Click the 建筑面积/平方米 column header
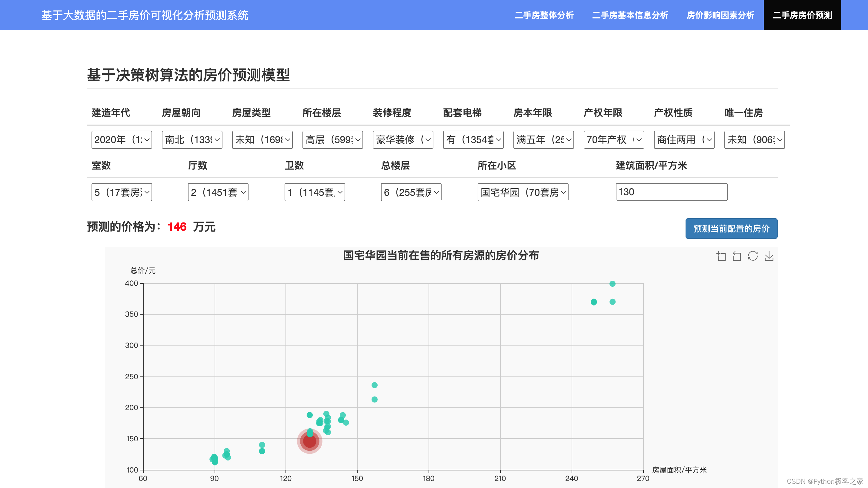The width and height of the screenshot is (868, 488). 651,165
